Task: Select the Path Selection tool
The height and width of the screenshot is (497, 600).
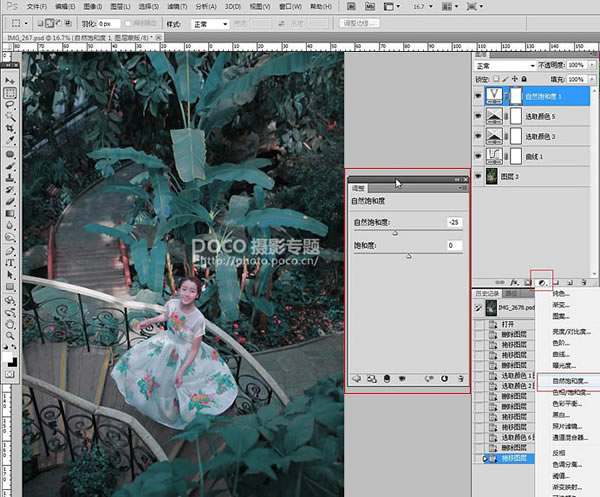Action: pyautogui.click(x=10, y=275)
